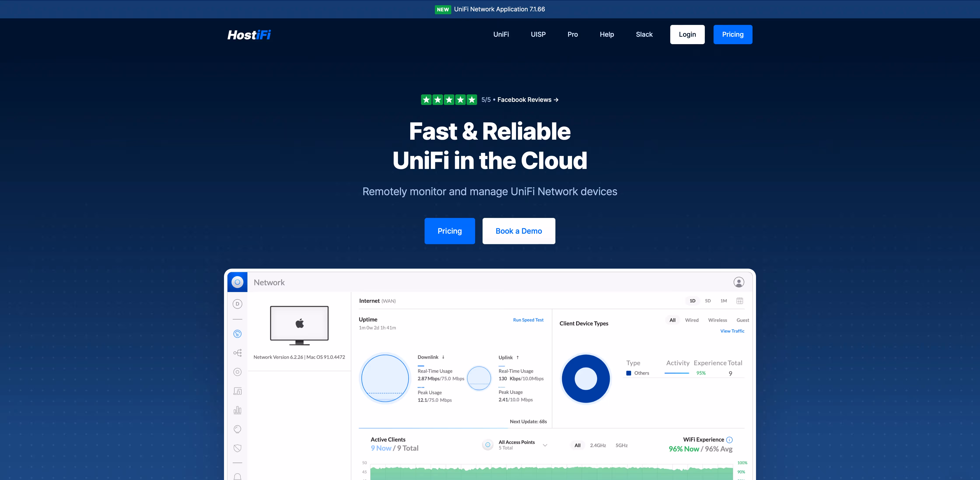Select the All band filter under access points
The image size is (980, 480).
point(577,445)
